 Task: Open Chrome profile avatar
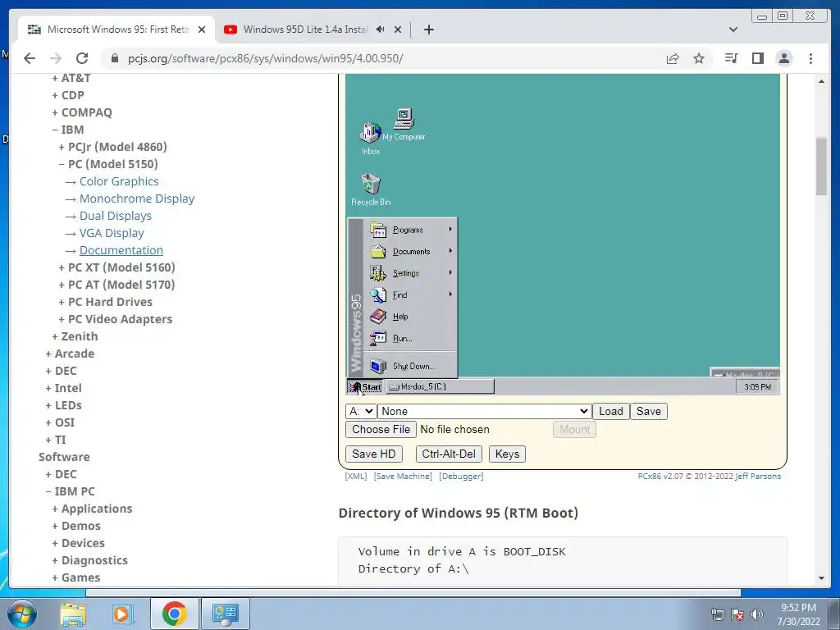click(x=783, y=58)
